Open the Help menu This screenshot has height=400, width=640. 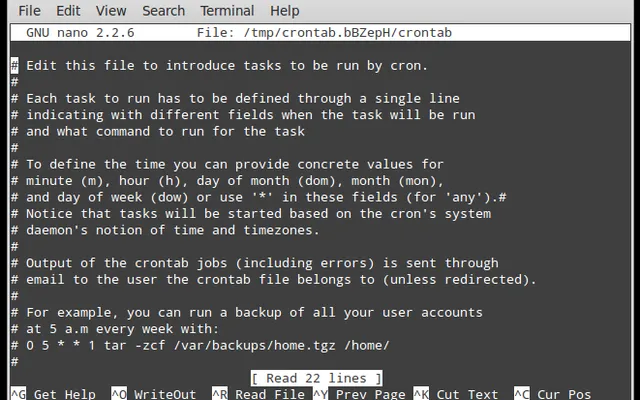(x=284, y=11)
